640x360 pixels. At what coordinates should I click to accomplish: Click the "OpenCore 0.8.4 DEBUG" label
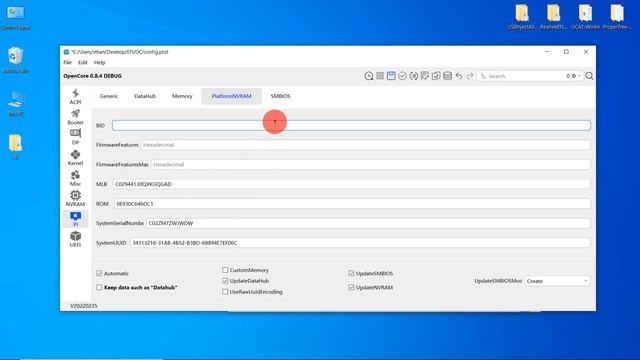[x=92, y=76]
